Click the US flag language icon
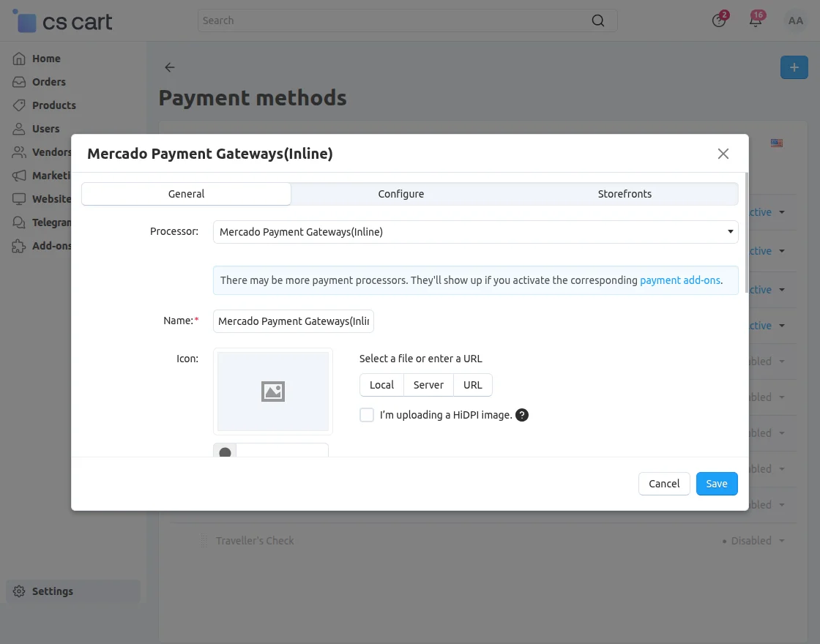The height and width of the screenshot is (644, 820). click(x=777, y=143)
